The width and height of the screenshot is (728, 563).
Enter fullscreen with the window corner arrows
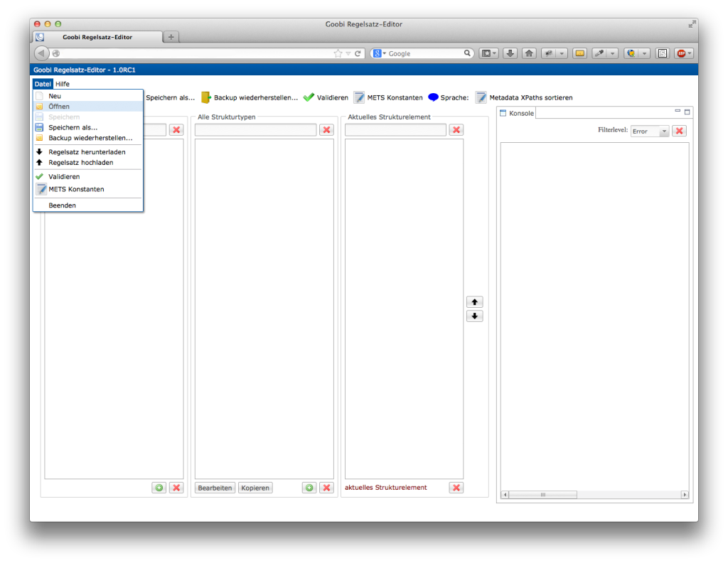point(692,23)
